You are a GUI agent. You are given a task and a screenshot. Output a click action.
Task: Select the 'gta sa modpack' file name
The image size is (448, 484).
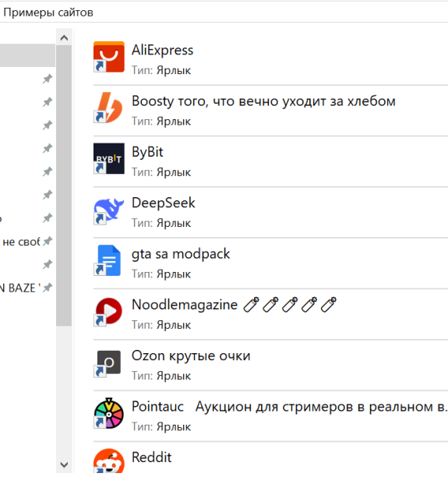181,254
